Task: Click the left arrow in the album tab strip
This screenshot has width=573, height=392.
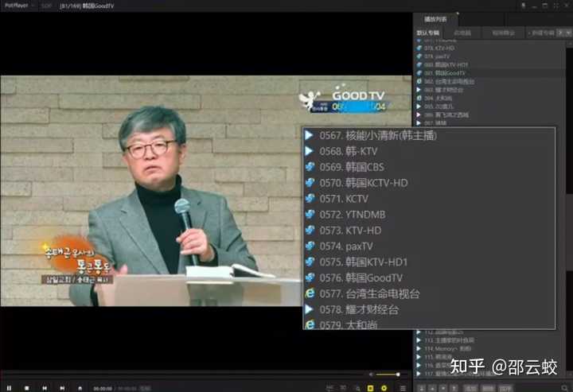Action: [x=560, y=33]
